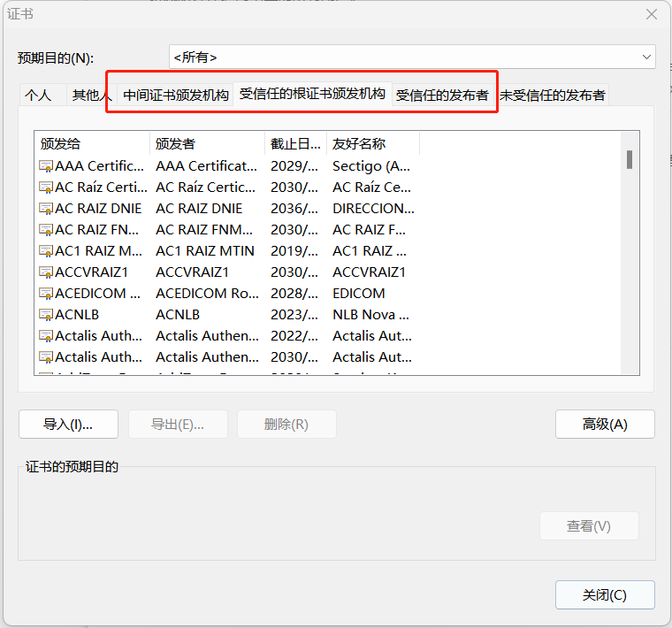Select the ACEDICOM ... row name
Image resolution: width=672 pixels, height=628 pixels.
[98, 293]
